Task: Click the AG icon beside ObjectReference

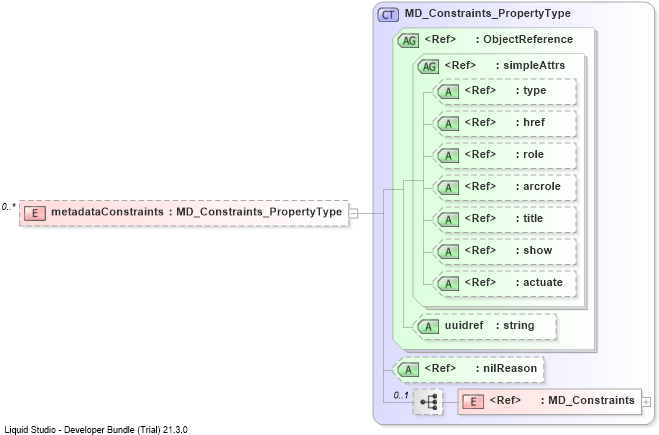Action: click(409, 40)
